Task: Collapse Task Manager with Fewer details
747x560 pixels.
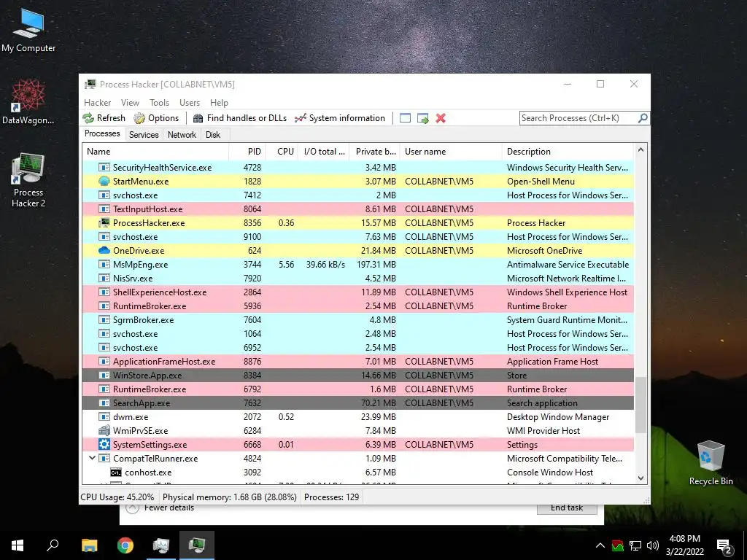Action: tap(160, 507)
